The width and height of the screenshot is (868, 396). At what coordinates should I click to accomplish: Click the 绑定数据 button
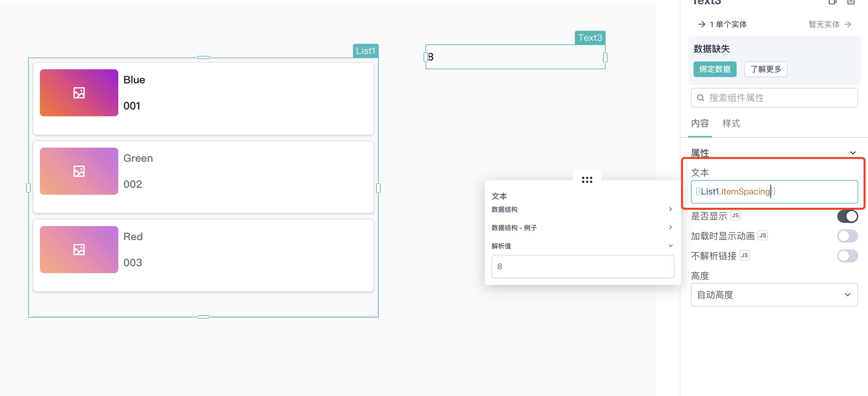pos(715,69)
